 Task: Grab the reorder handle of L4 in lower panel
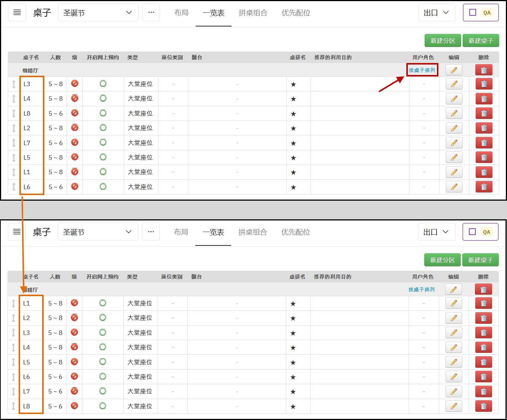(x=13, y=347)
